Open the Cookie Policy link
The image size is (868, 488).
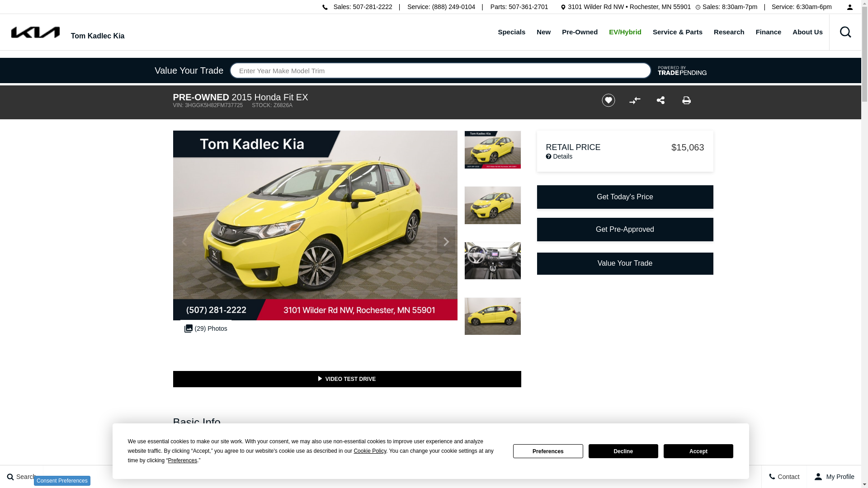(370, 451)
